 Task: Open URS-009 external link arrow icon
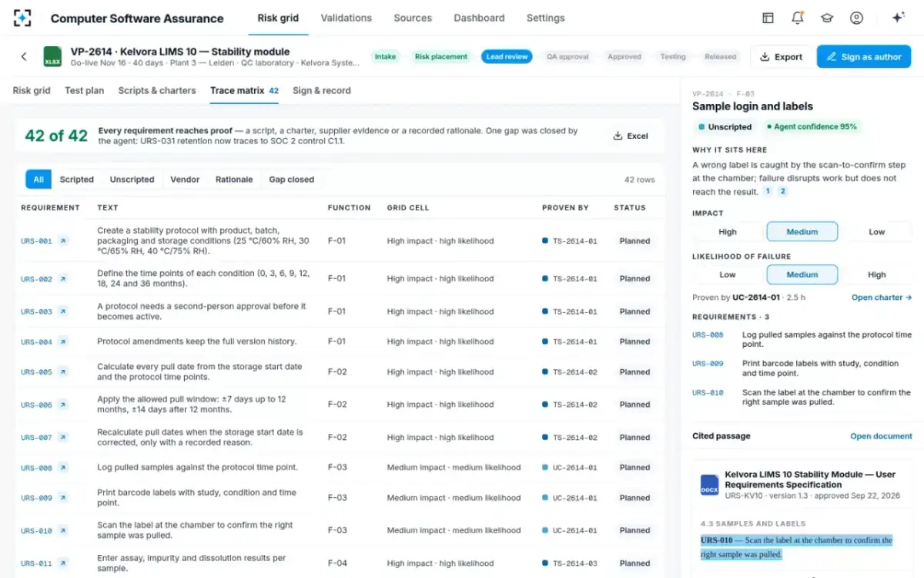[63, 498]
